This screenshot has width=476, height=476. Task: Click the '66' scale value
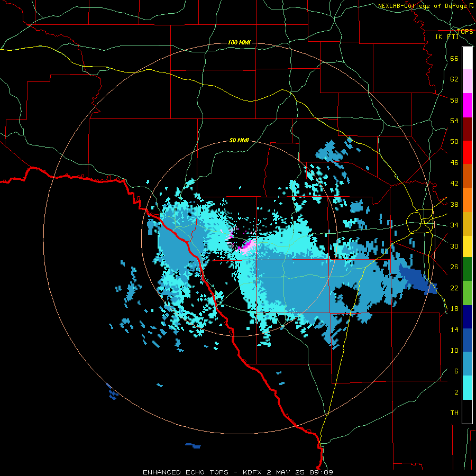[454, 59]
